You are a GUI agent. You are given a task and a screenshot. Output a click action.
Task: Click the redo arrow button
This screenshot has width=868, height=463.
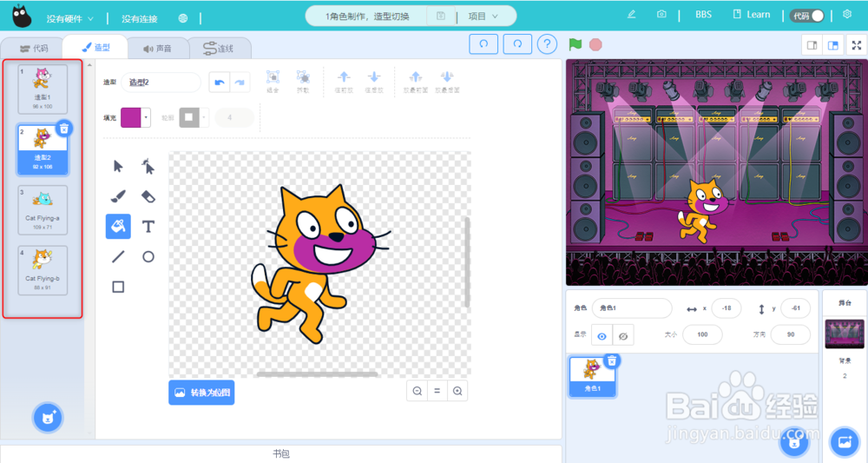[x=240, y=83]
